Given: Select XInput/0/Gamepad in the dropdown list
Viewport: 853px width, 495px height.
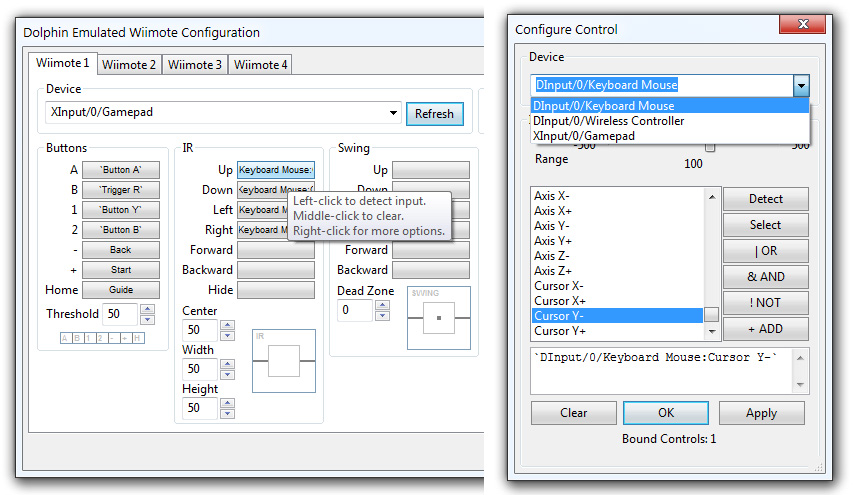Looking at the screenshot, I should (x=584, y=136).
